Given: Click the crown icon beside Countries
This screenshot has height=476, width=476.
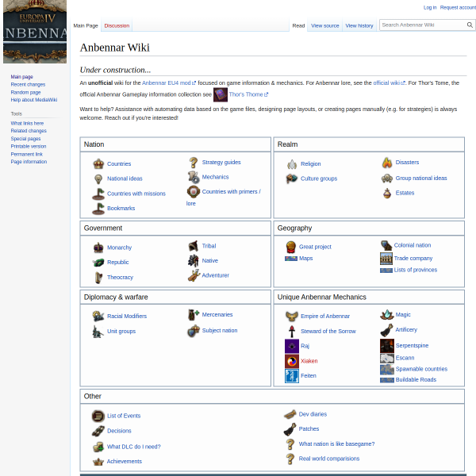Looking at the screenshot, I should click(x=98, y=164).
